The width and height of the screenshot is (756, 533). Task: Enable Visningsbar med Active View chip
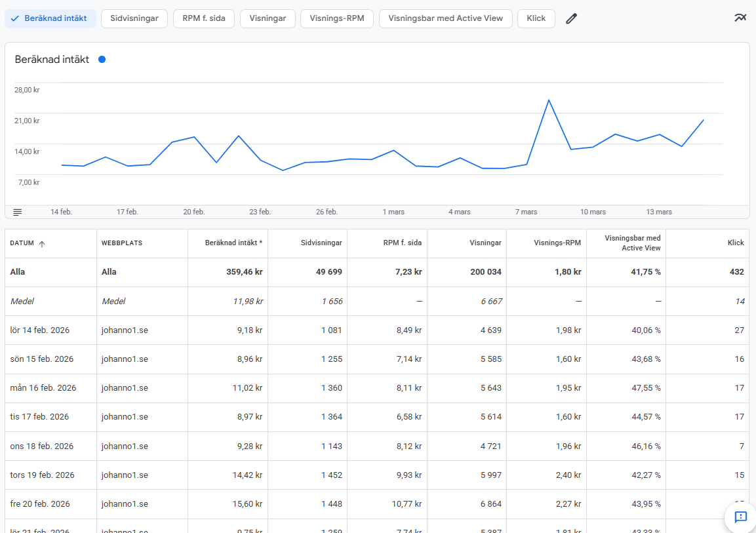[446, 18]
